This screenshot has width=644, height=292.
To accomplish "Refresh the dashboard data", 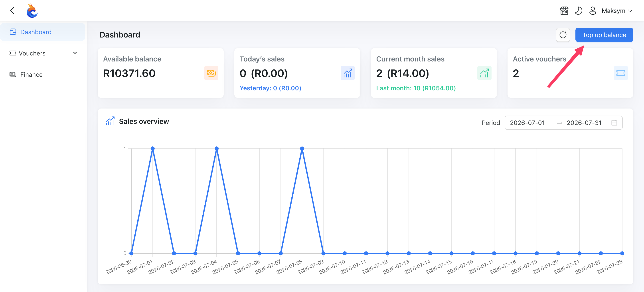I will pos(563,35).
